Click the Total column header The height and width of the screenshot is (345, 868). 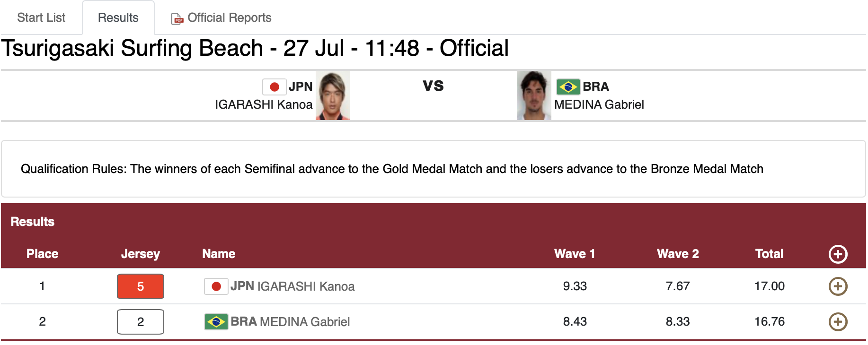pos(769,254)
